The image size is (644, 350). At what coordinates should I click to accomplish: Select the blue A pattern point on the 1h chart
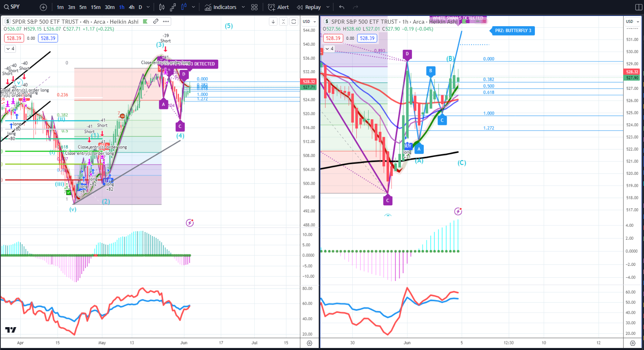click(419, 149)
